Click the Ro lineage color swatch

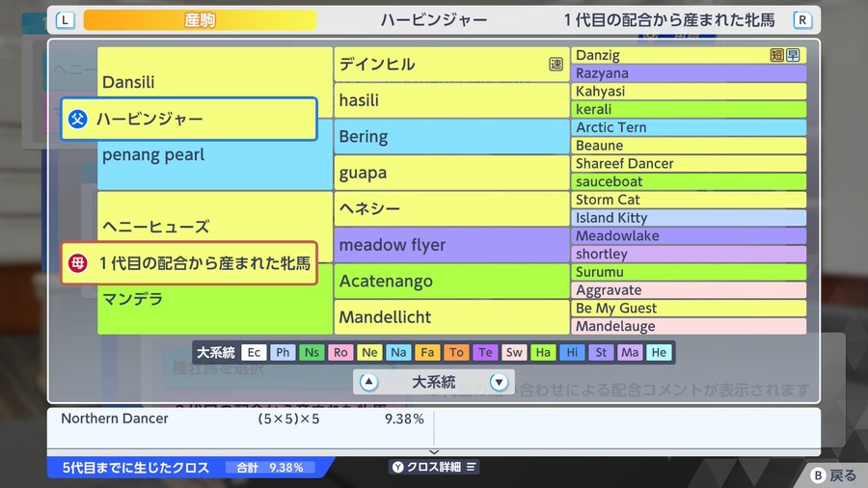click(340, 352)
